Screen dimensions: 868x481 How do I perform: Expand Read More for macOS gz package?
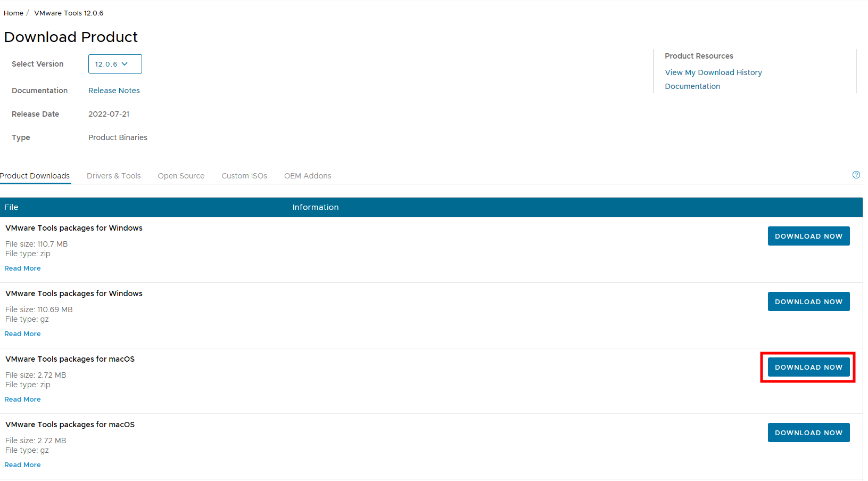22,465
